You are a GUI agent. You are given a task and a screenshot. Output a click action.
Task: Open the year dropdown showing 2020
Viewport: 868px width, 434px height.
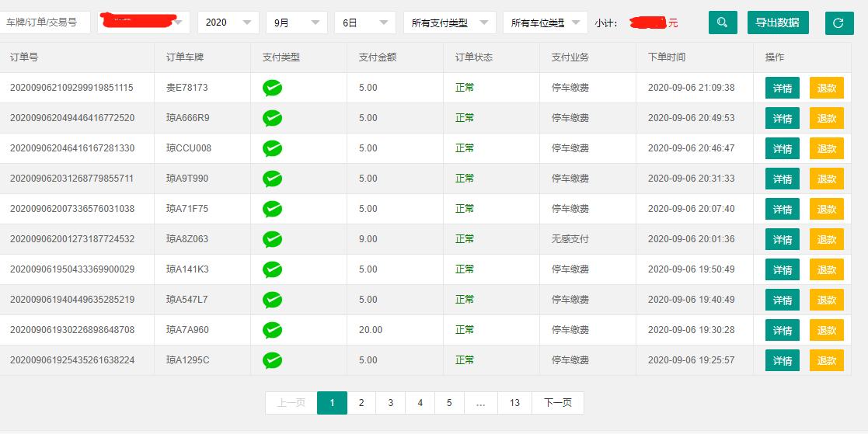point(228,23)
